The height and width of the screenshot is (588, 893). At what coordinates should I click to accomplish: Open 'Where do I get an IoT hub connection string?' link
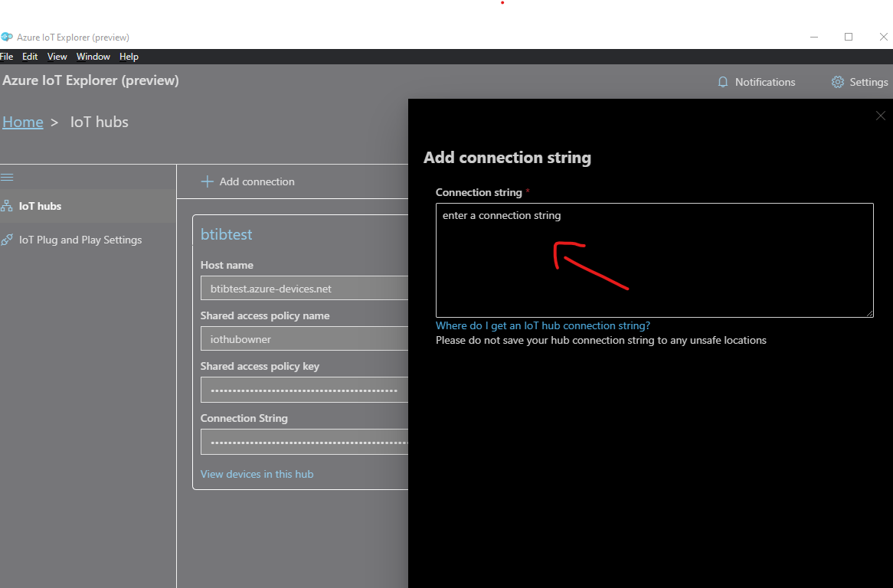pyautogui.click(x=542, y=325)
